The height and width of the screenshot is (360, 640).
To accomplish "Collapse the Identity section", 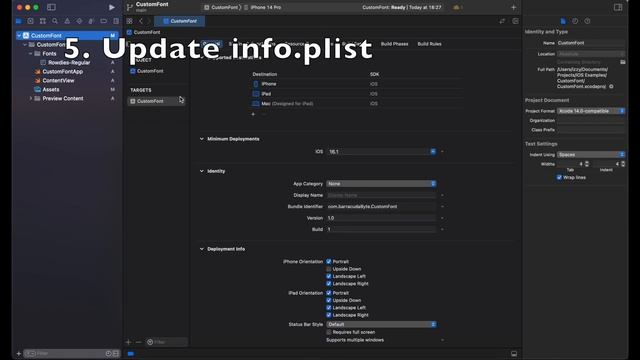I will [x=202, y=171].
